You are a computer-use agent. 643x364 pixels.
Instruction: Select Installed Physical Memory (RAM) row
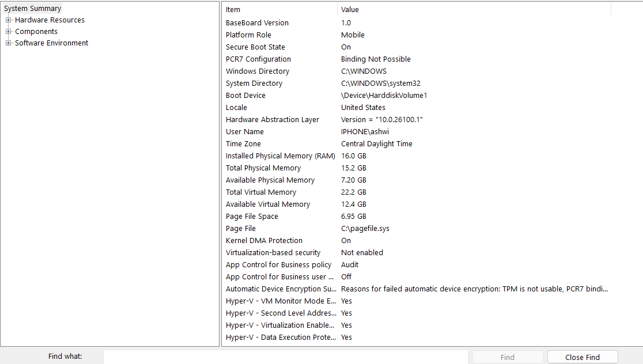pos(417,156)
